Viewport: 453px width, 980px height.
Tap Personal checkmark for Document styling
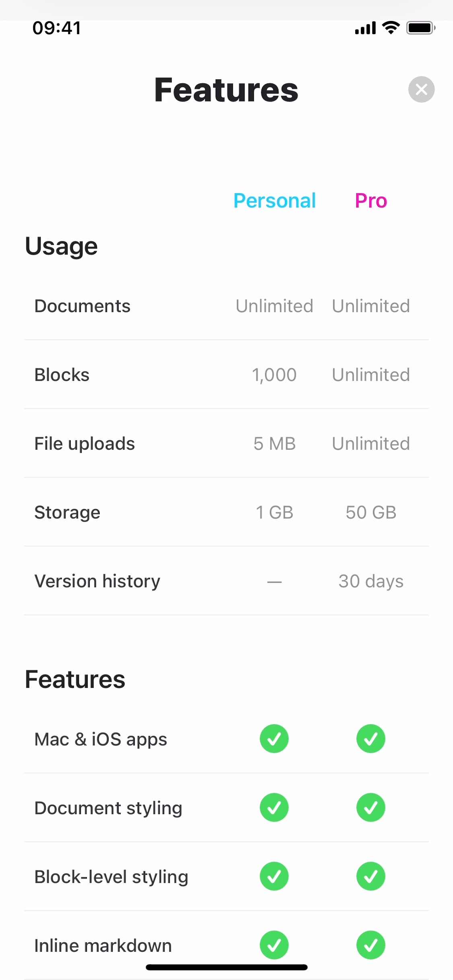coord(274,807)
